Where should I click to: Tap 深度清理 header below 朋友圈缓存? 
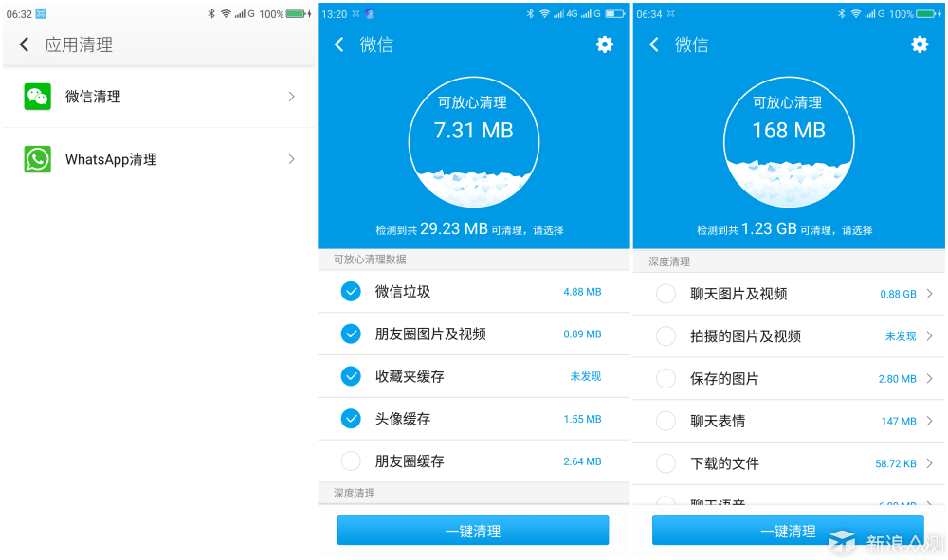[x=355, y=493]
